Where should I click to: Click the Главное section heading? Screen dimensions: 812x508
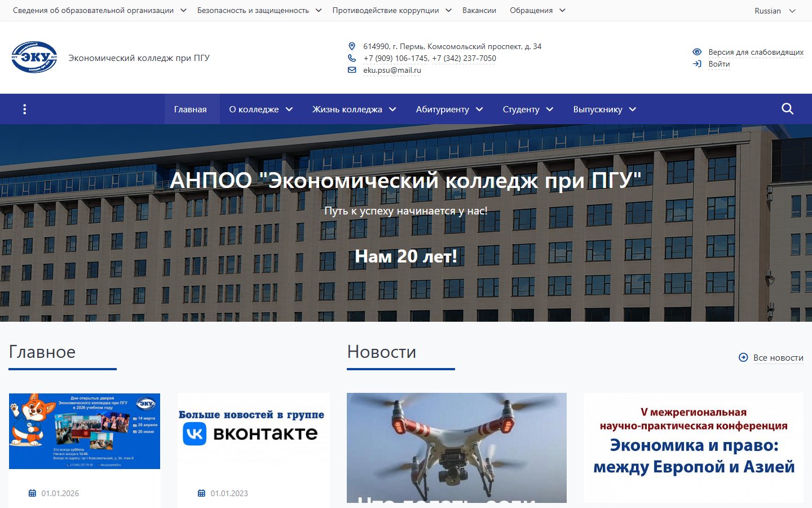pos(42,352)
